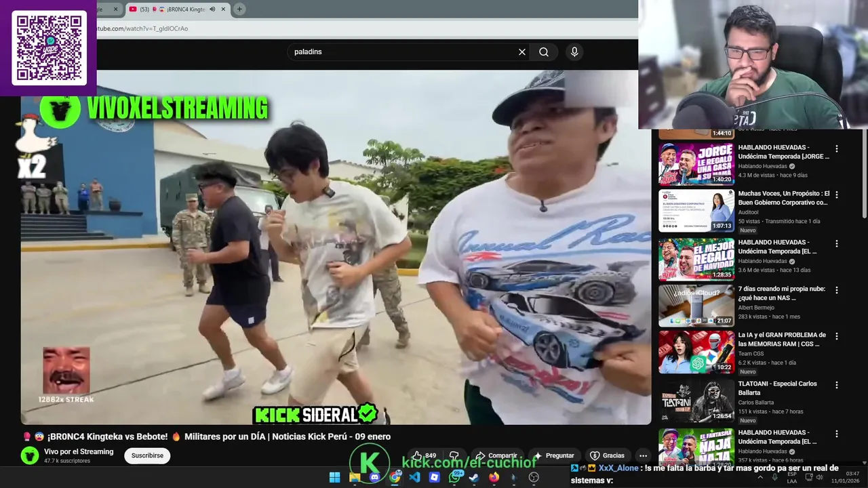Click the Suscribirse button
The height and width of the screenshot is (488, 868).
pyautogui.click(x=147, y=455)
